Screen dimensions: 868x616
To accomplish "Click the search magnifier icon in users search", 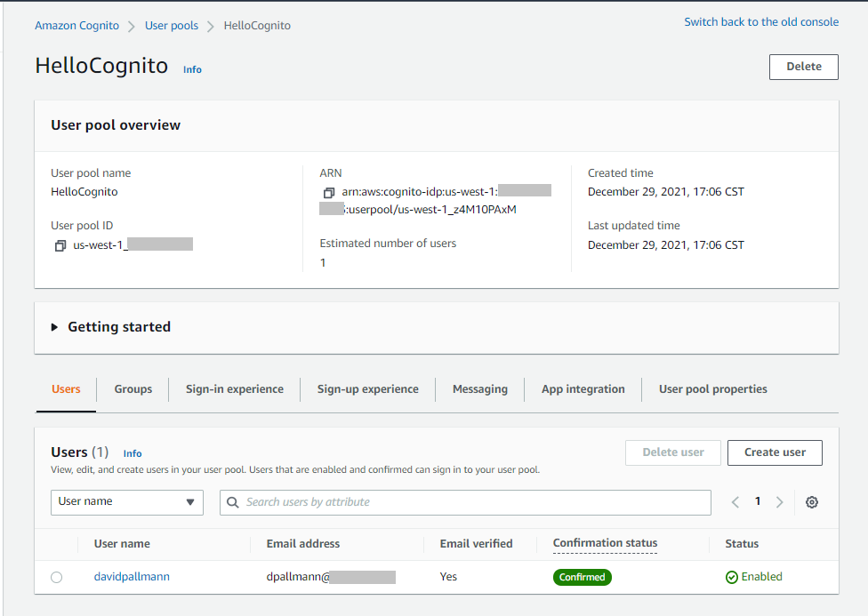I will [232, 502].
